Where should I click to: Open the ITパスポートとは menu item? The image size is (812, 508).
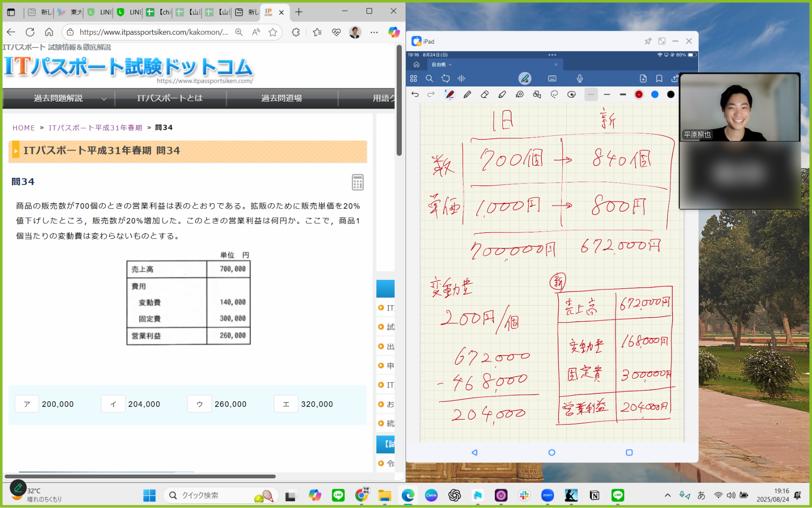(170, 98)
